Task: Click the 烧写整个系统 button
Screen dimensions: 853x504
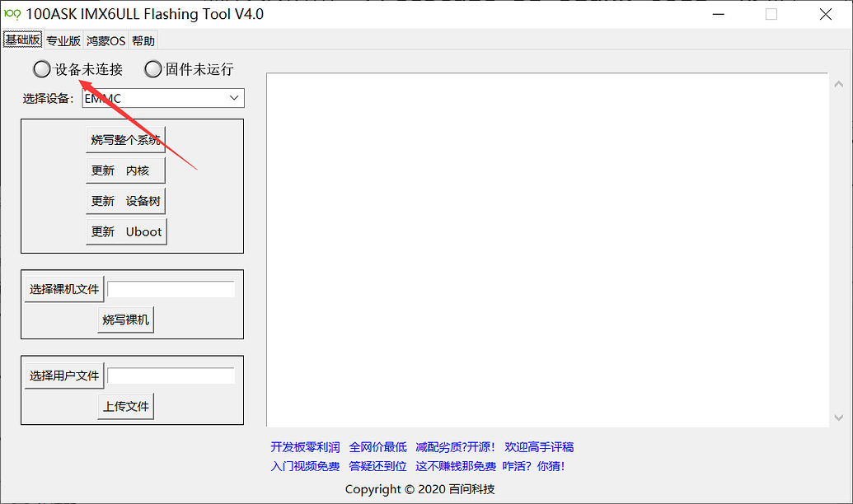Action: pyautogui.click(x=125, y=140)
